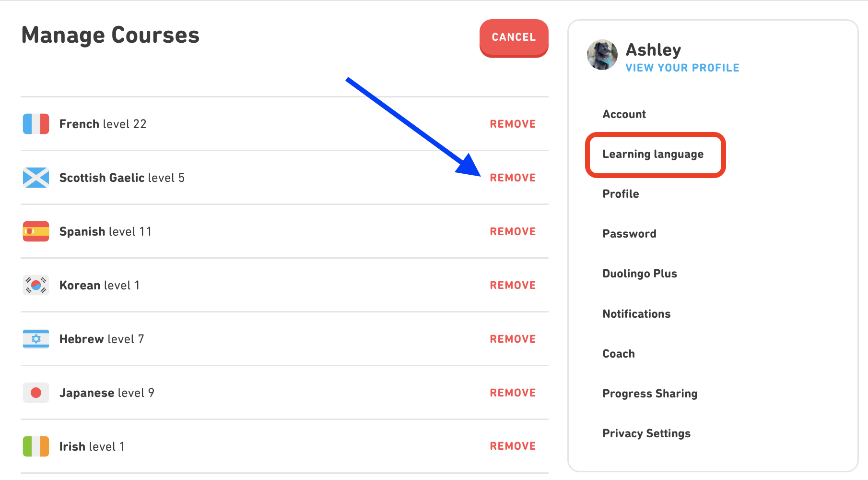Click the CANCEL button
Image resolution: width=868 pixels, height=480 pixels.
(514, 37)
